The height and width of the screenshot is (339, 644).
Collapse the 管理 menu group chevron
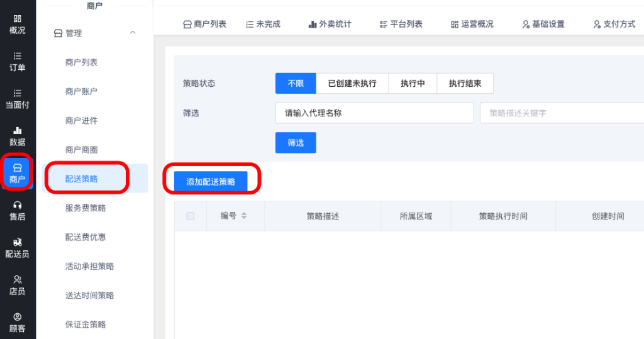pyautogui.click(x=132, y=33)
